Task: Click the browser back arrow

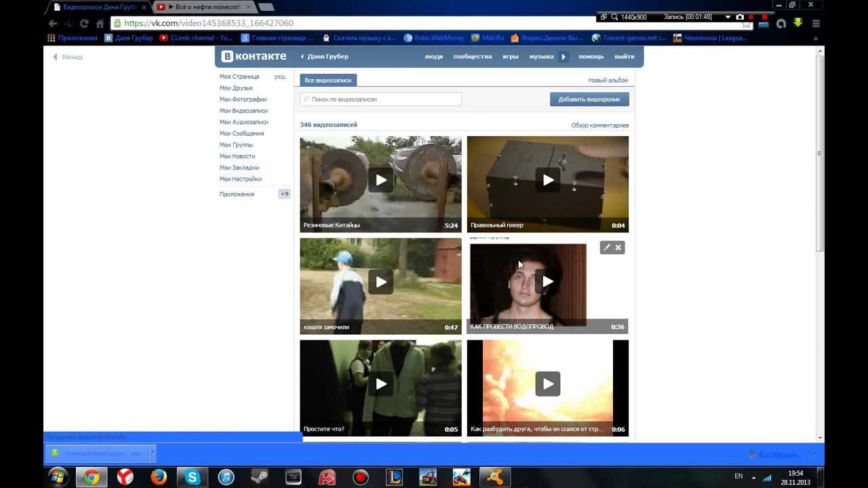Action: (52, 23)
